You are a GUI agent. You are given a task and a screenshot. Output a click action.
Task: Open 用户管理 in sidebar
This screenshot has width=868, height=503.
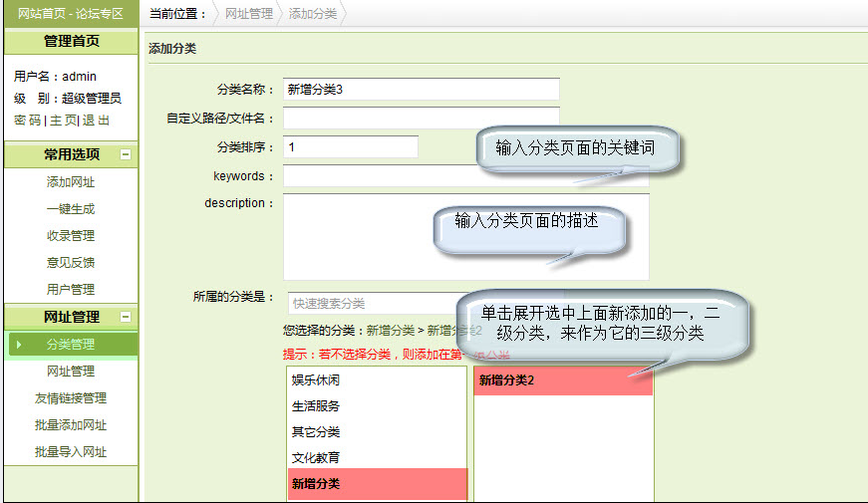(71, 290)
